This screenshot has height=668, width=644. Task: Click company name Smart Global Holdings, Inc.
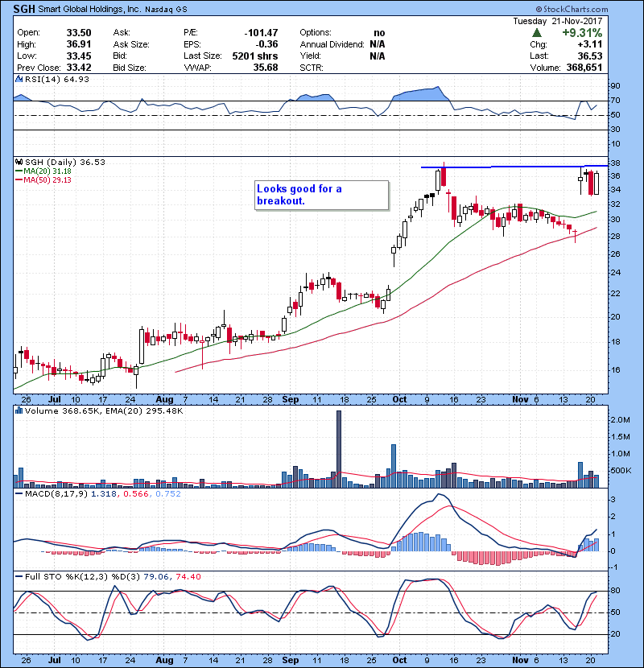[x=89, y=9]
